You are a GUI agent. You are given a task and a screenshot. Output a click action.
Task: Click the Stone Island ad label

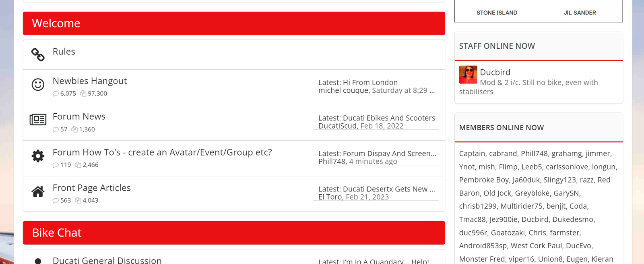tap(497, 13)
